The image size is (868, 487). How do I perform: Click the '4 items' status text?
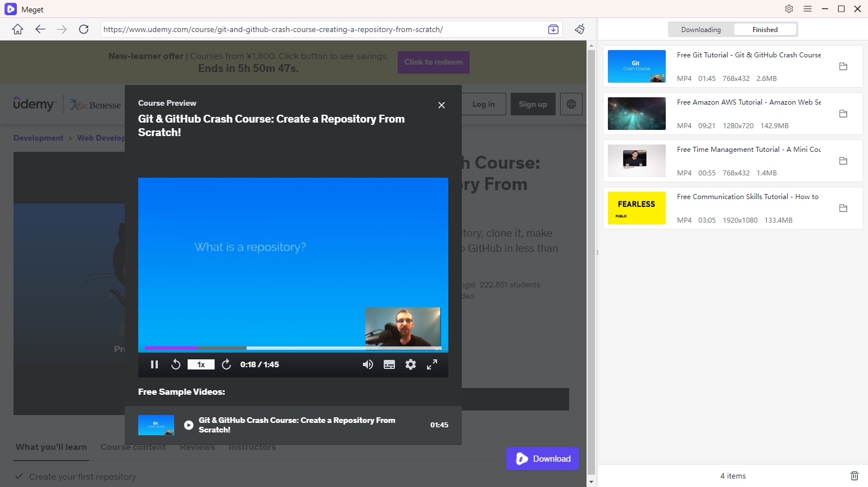pyautogui.click(x=733, y=476)
